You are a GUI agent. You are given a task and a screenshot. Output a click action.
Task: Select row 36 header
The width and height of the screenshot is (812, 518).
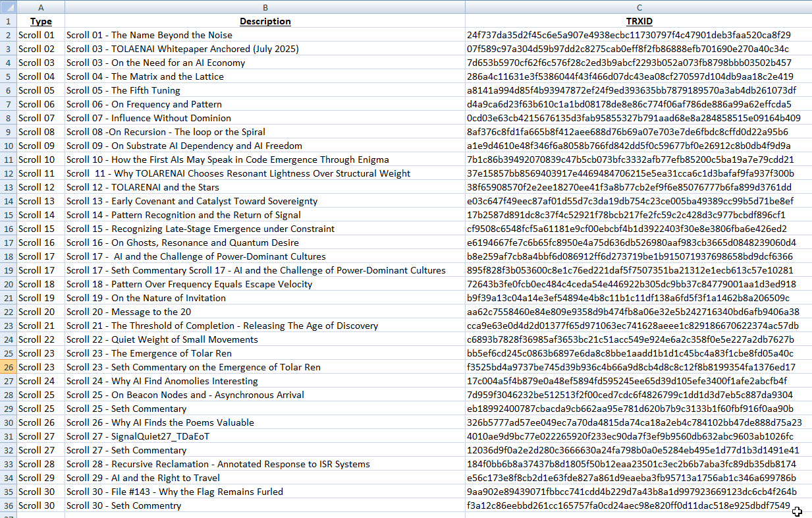[x=8, y=505]
